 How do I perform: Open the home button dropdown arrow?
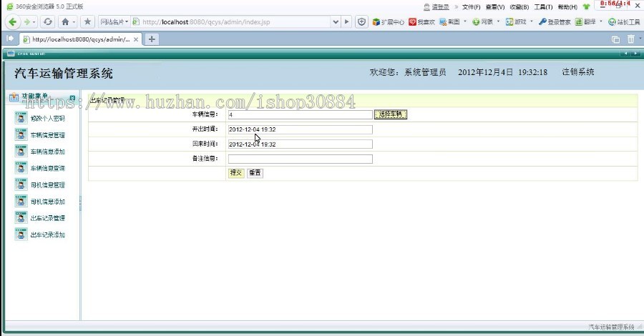[x=74, y=21]
